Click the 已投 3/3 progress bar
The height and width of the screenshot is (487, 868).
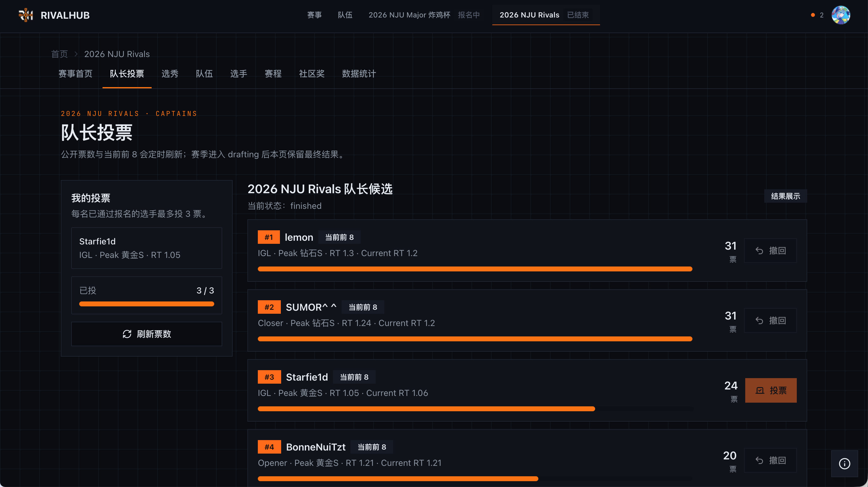pyautogui.click(x=147, y=304)
